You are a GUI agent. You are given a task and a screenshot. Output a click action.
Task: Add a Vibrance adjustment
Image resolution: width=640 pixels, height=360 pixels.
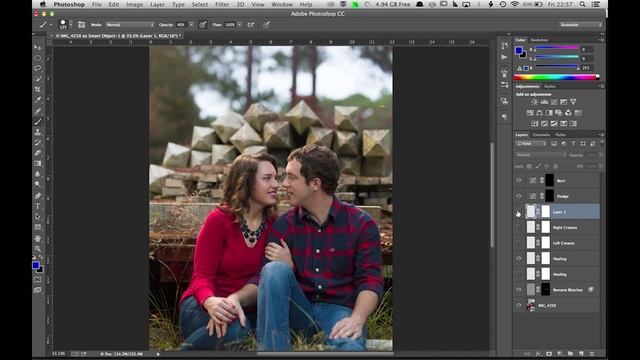click(573, 102)
